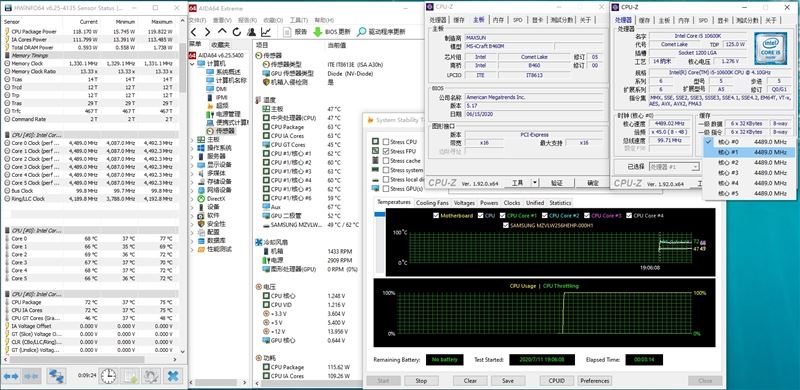Click Stop button in stability test

[x=421, y=381]
